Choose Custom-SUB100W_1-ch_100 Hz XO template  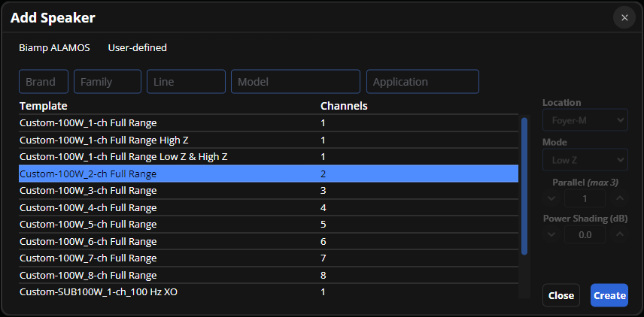(x=97, y=292)
